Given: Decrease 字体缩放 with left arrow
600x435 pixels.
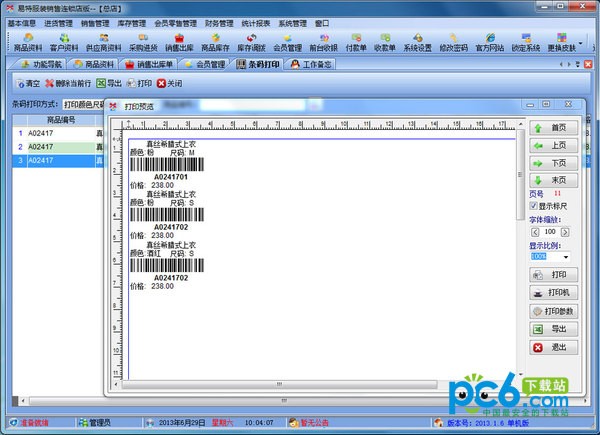Looking at the screenshot, I should (535, 232).
